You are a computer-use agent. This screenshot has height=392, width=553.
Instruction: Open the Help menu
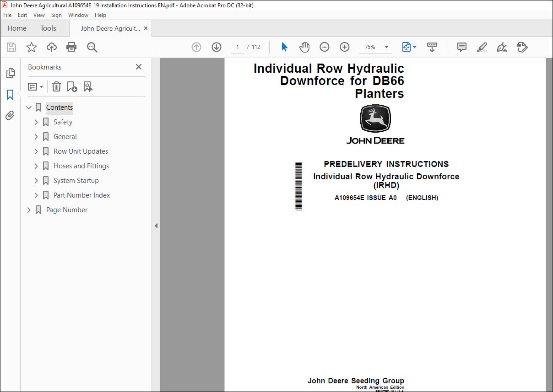click(x=100, y=15)
